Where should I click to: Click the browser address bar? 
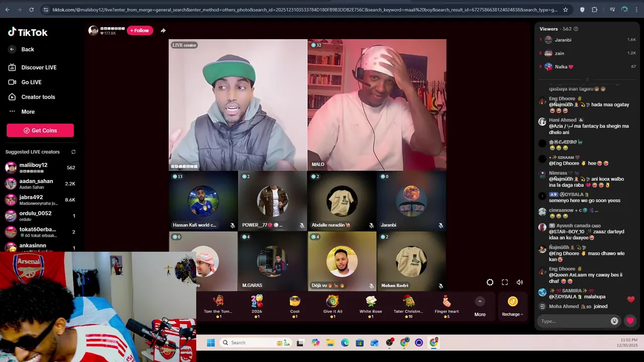pyautogui.click(x=304, y=10)
